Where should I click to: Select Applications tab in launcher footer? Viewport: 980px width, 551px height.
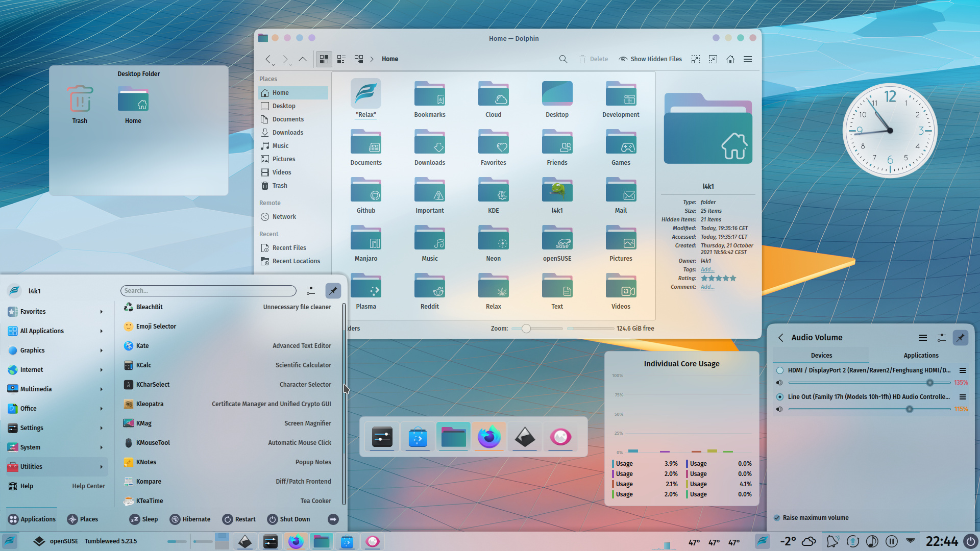pyautogui.click(x=32, y=519)
